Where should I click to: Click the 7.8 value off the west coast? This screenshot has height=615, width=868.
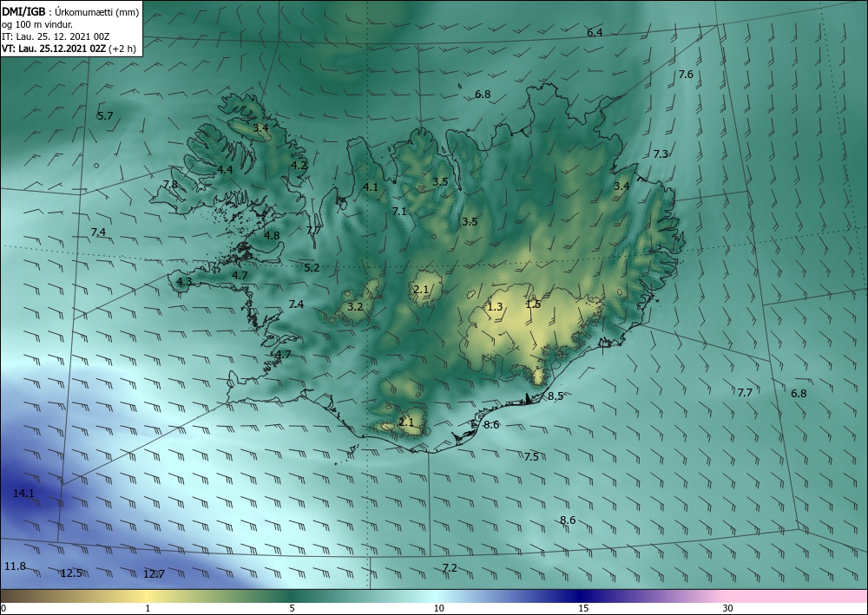tap(170, 184)
